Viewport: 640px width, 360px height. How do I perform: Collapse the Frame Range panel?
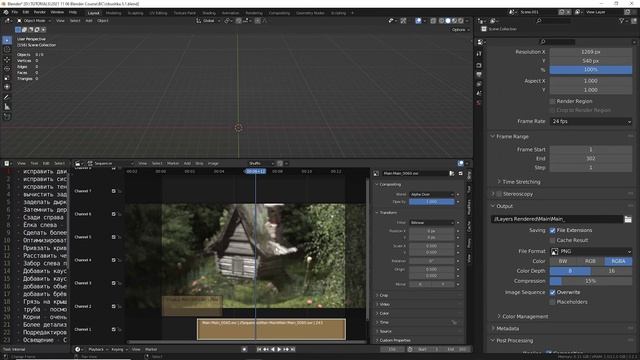pyautogui.click(x=512, y=137)
